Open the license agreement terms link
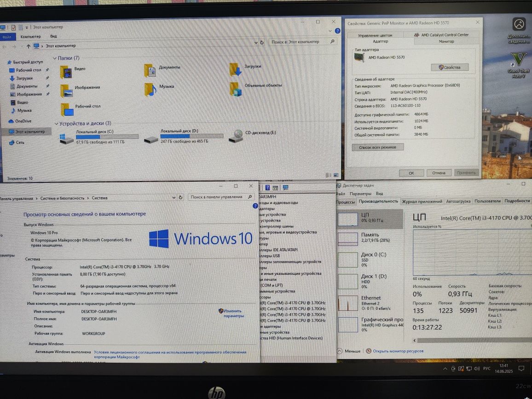532x399 pixels. click(170, 354)
